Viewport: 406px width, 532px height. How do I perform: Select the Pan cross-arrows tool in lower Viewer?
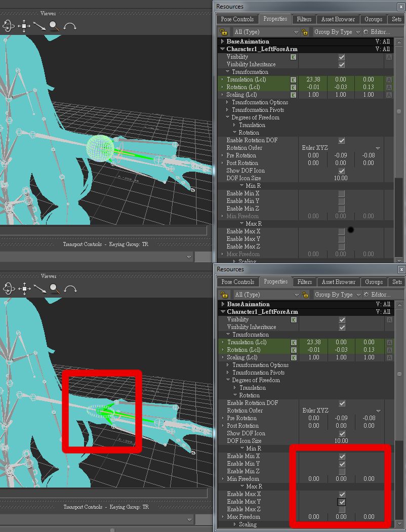[24, 289]
